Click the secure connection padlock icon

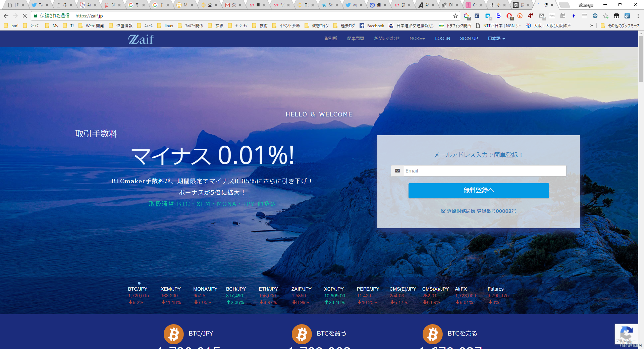coord(36,16)
